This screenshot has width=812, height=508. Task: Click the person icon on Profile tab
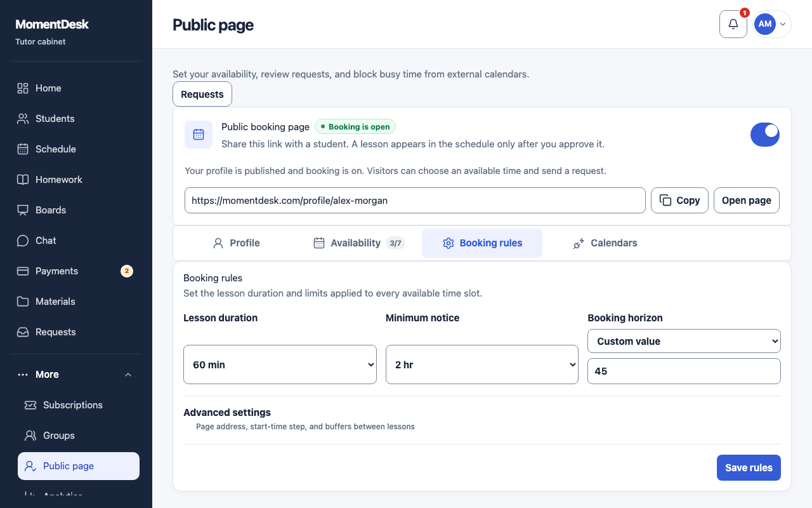click(218, 243)
